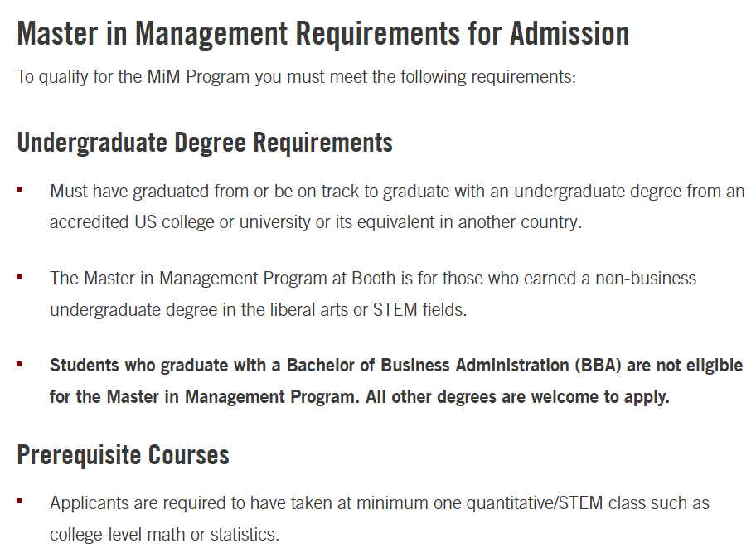Click the intro sentence about MiM Program
This screenshot has width=756, height=548.
(297, 77)
